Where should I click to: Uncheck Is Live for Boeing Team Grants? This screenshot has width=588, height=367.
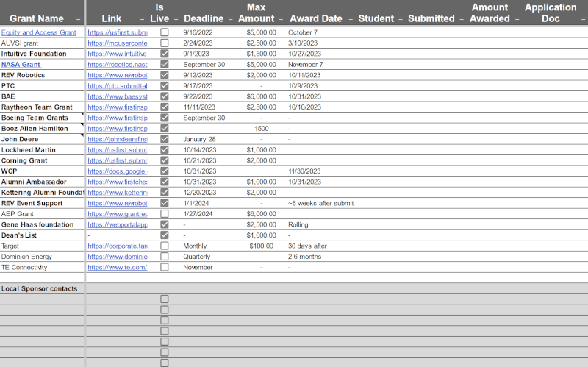pyautogui.click(x=164, y=118)
